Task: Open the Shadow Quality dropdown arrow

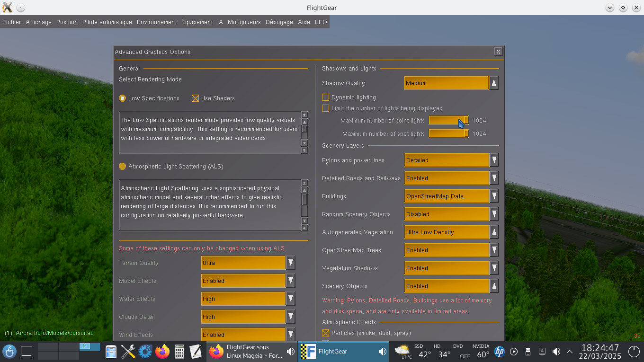Action: pyautogui.click(x=494, y=83)
